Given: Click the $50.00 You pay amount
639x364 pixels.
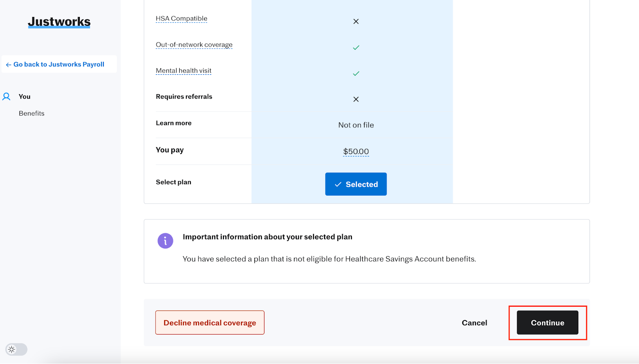Looking at the screenshot, I should point(356,151).
